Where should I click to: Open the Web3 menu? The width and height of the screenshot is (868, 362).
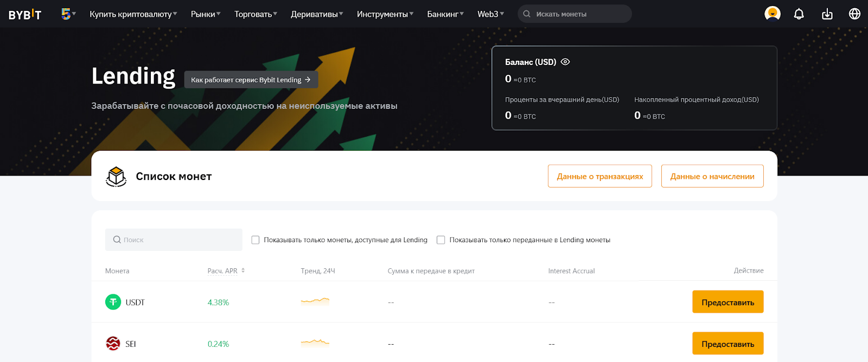pos(490,14)
